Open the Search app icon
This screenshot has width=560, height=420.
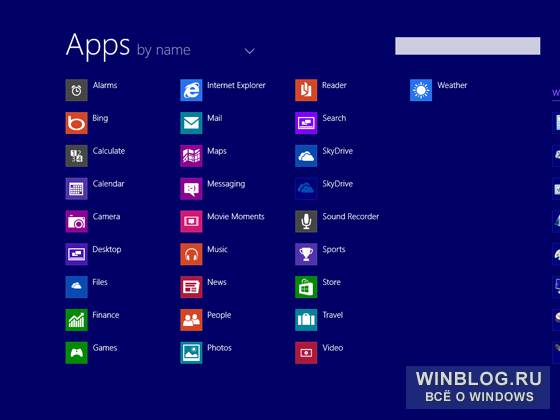[306, 123]
